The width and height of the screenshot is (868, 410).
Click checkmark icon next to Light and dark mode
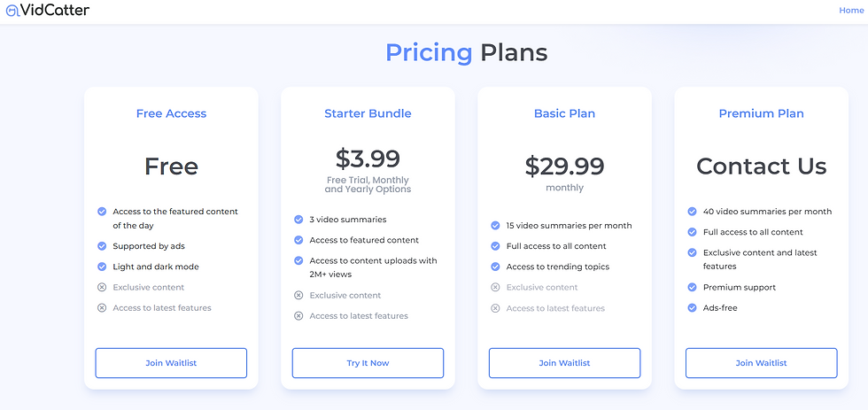[x=102, y=267]
